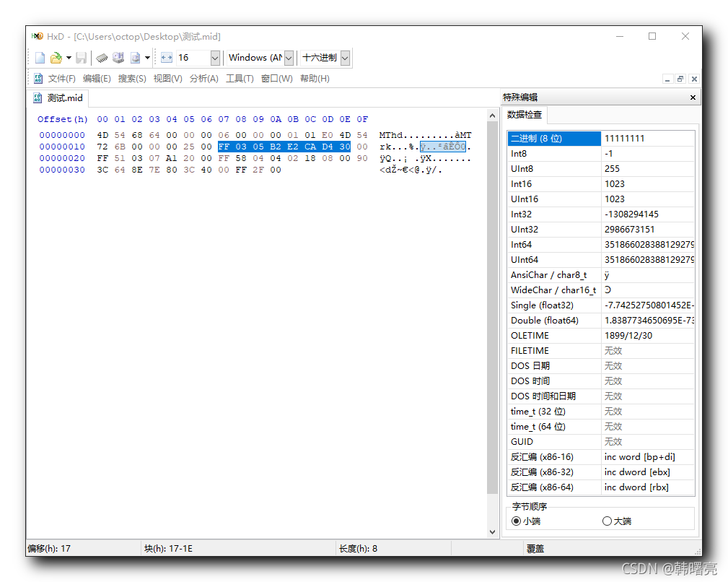Click the Int8 value -1

click(x=609, y=154)
